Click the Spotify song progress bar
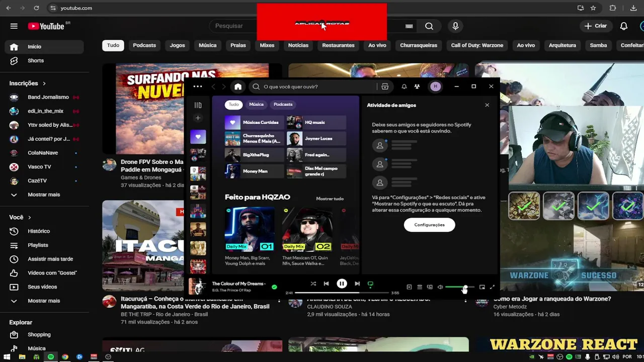The image size is (644, 362). pos(342,293)
